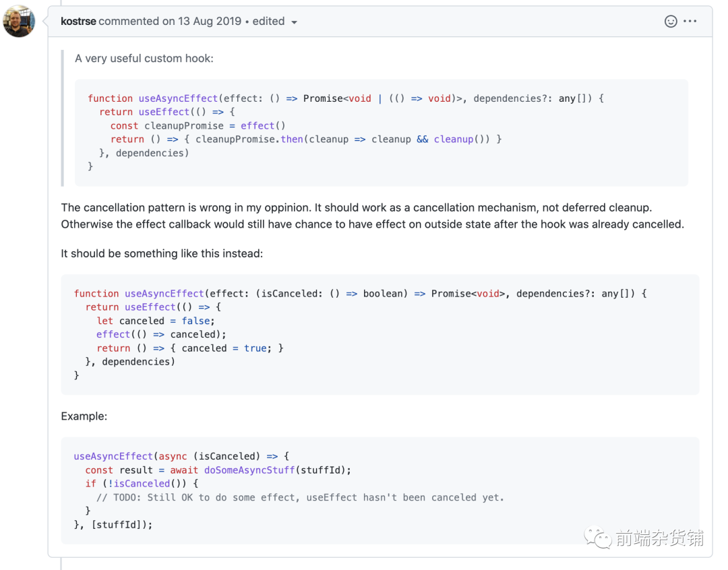Screen dimensions: 728x570
Task: Select the "Example:" label text
Action: point(84,416)
